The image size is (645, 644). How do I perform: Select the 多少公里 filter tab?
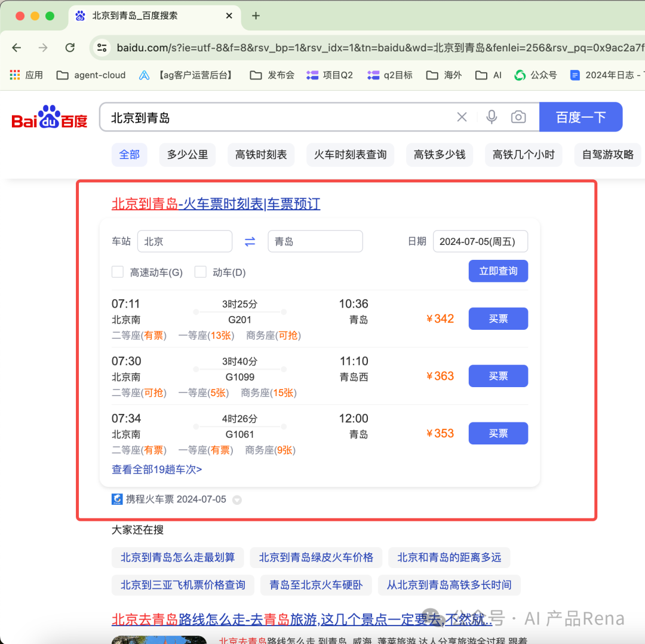click(x=187, y=155)
